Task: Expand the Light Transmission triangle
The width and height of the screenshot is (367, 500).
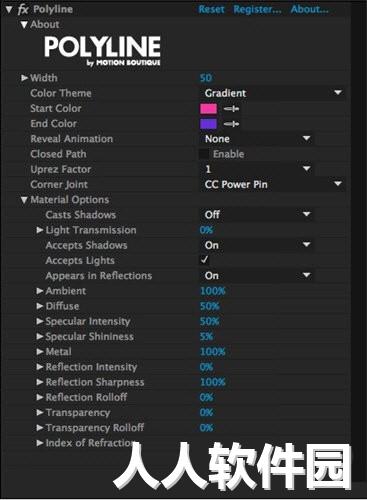Action: pos(40,230)
